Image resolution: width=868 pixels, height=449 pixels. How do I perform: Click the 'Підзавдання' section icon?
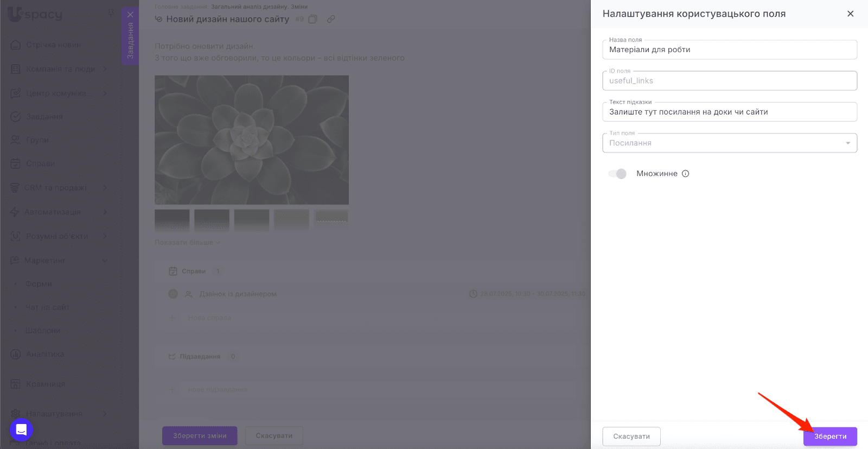pyautogui.click(x=173, y=357)
